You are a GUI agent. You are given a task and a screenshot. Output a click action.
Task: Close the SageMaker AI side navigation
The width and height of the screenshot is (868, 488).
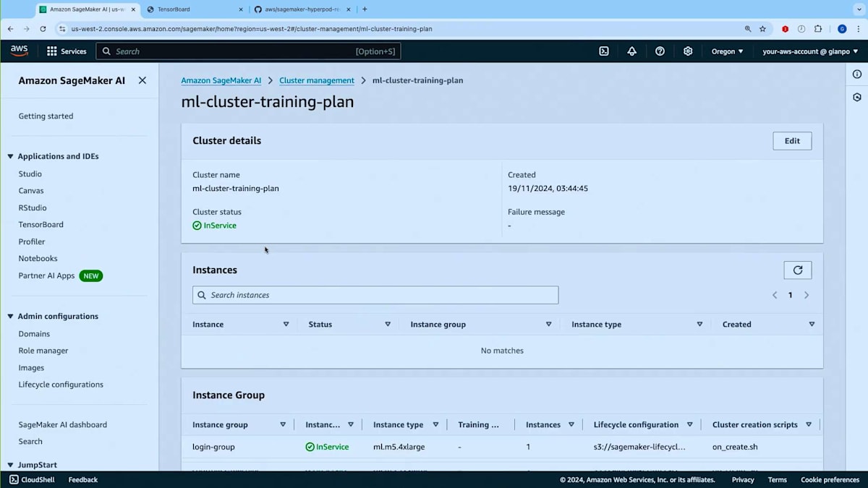point(142,80)
